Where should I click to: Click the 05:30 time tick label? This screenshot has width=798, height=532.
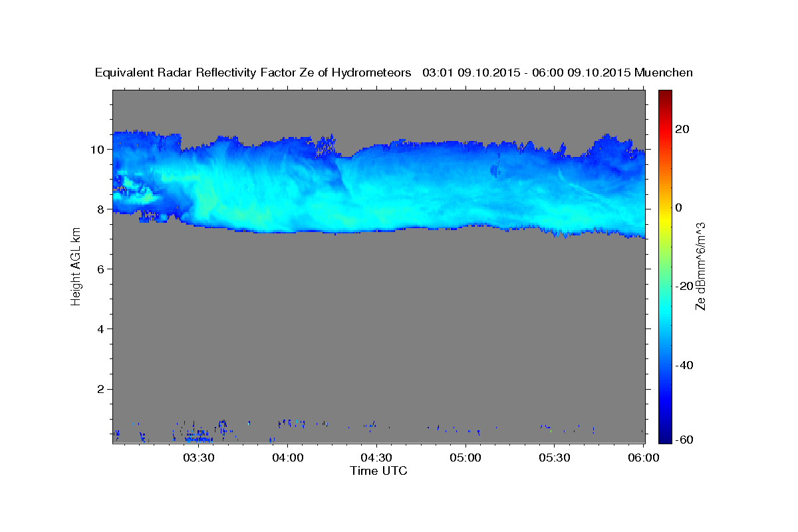tap(555, 458)
